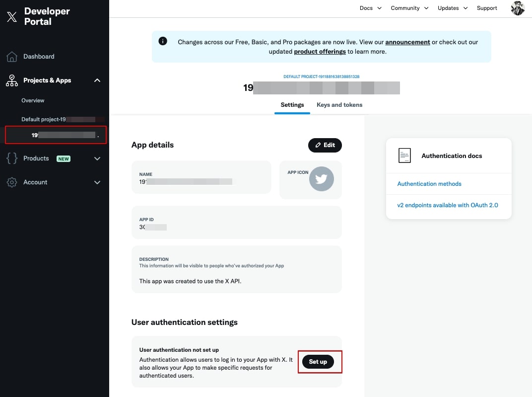Click the NAME field value
The width and height of the screenshot is (532, 397).
pyautogui.click(x=186, y=182)
